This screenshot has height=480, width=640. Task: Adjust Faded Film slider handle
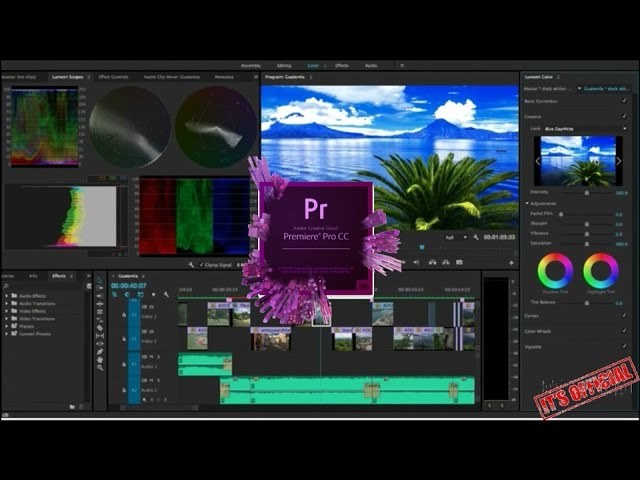point(561,214)
